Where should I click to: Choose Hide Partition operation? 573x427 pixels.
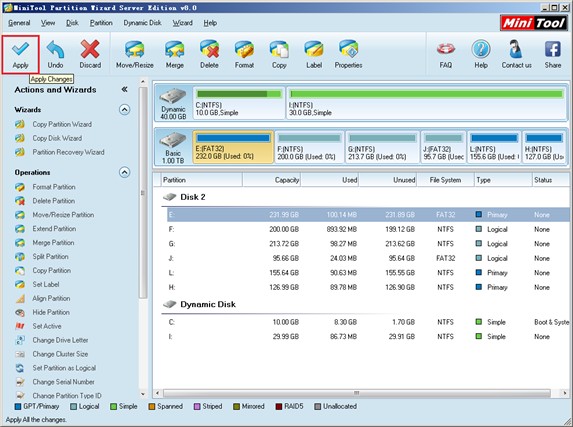[51, 312]
